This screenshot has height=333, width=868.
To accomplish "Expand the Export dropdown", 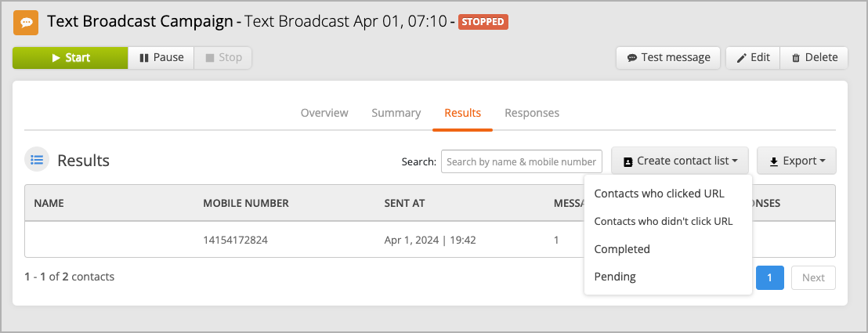I will [797, 161].
